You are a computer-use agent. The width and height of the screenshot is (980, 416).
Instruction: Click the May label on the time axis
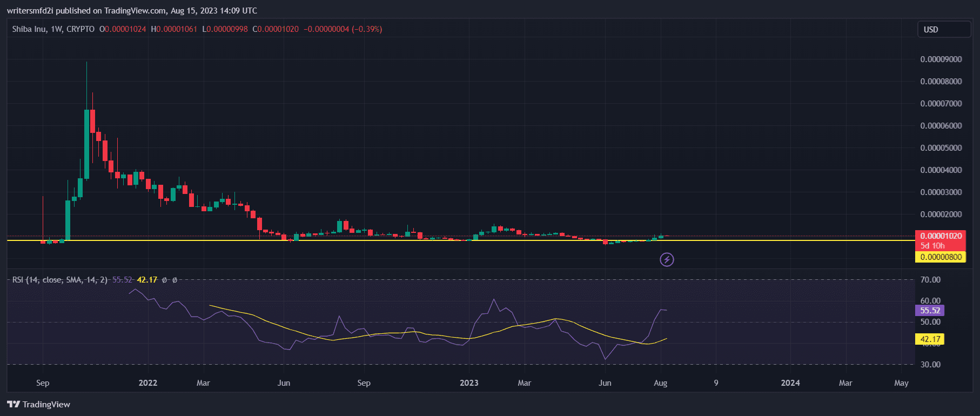pos(901,383)
